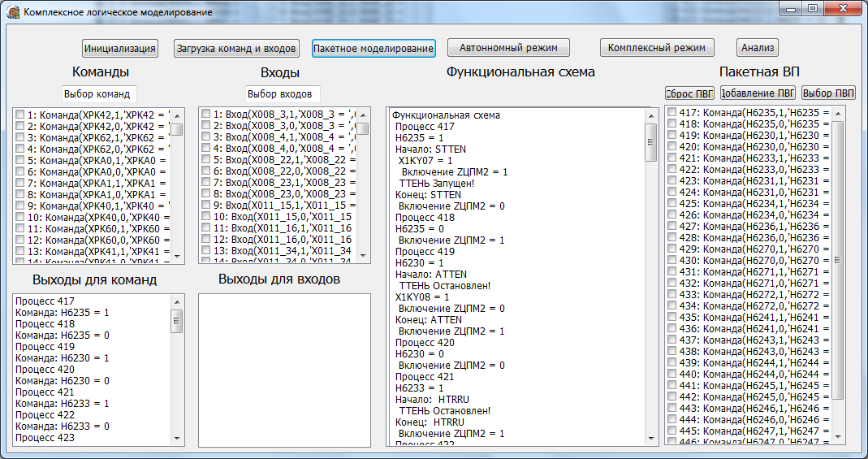The height and width of the screenshot is (459, 868).
Task: Check batch item 417 Н6235,1
Action: (x=672, y=112)
